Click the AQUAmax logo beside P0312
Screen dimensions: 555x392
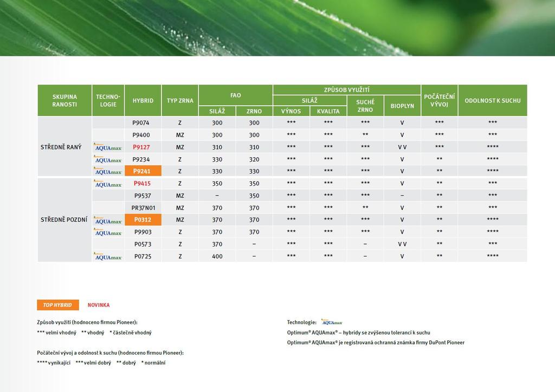(108, 220)
